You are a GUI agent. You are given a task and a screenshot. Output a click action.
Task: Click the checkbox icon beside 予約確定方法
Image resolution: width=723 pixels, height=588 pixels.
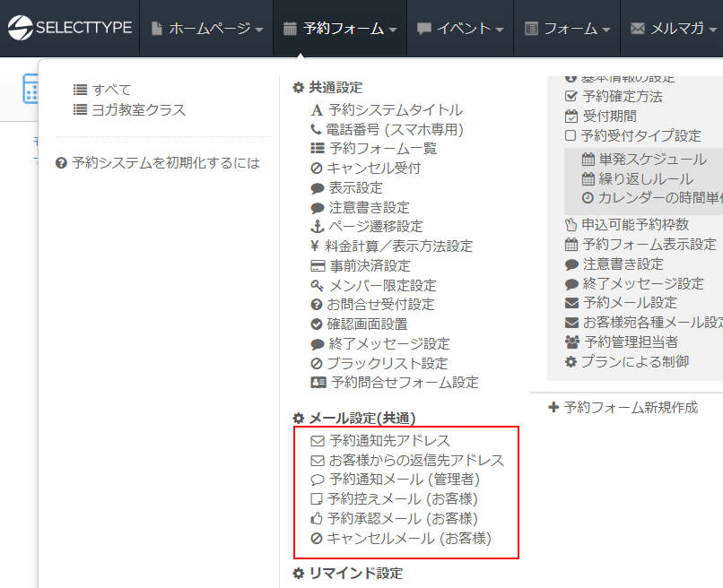coord(571,97)
